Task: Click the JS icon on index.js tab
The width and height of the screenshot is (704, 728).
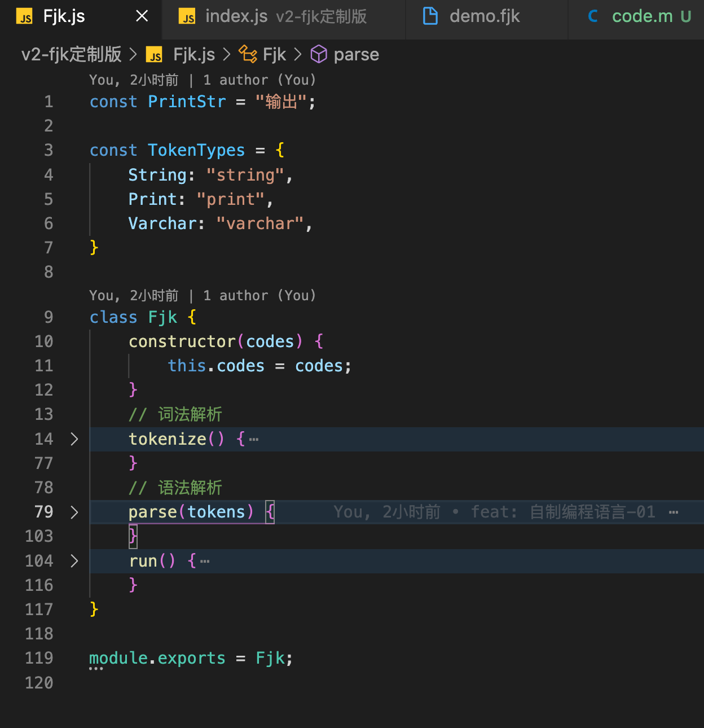Action: pos(187,17)
